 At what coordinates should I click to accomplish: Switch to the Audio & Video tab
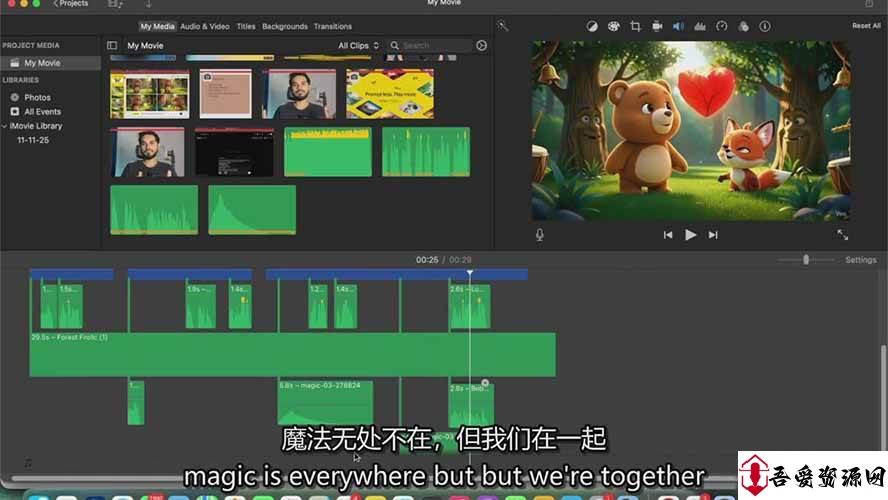click(204, 26)
